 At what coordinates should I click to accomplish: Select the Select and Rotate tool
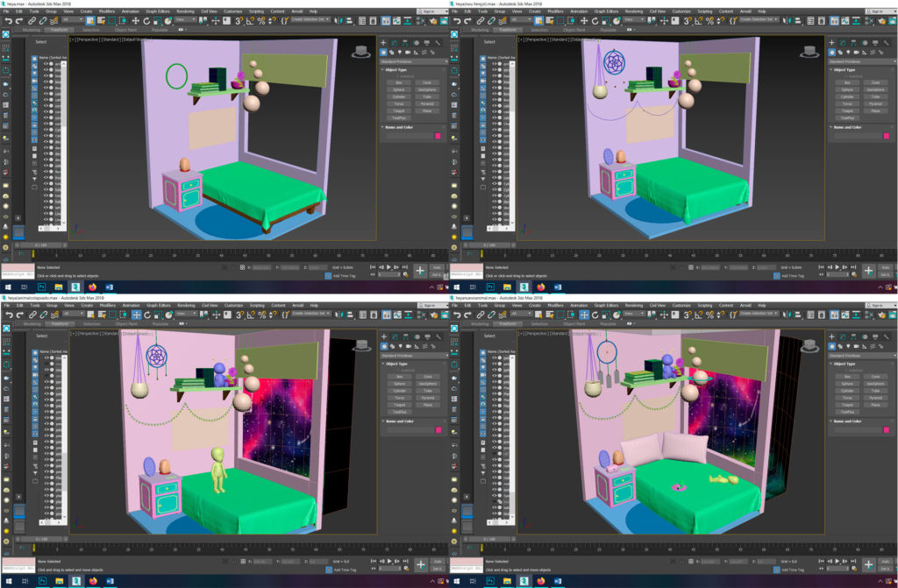point(146,20)
